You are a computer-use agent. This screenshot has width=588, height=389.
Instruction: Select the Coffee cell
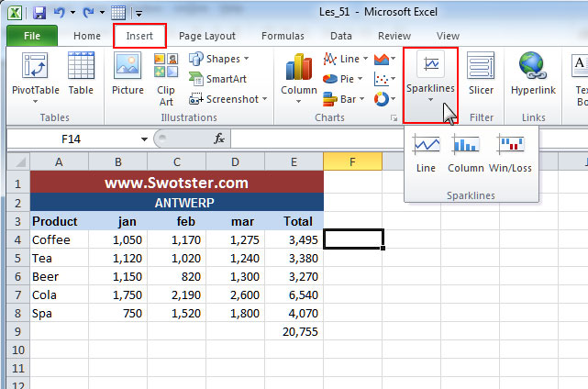coord(60,239)
